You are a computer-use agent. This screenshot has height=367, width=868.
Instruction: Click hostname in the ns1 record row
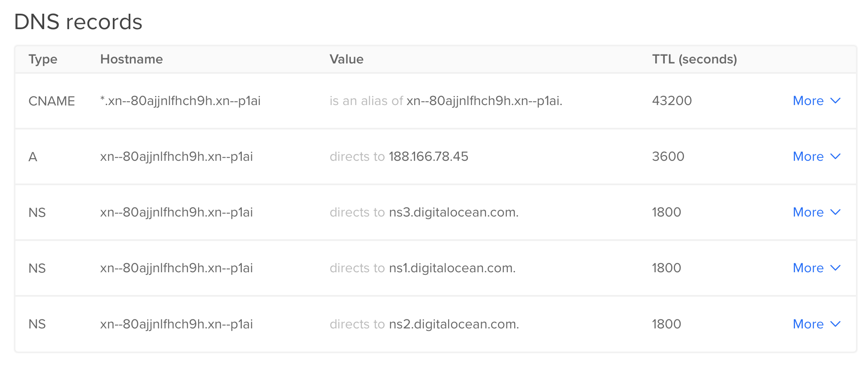coord(176,268)
